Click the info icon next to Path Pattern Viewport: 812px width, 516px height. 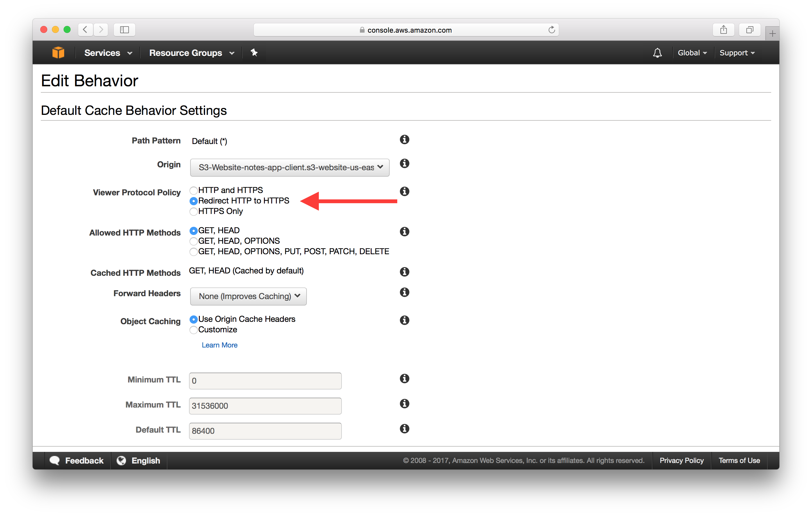(x=405, y=140)
